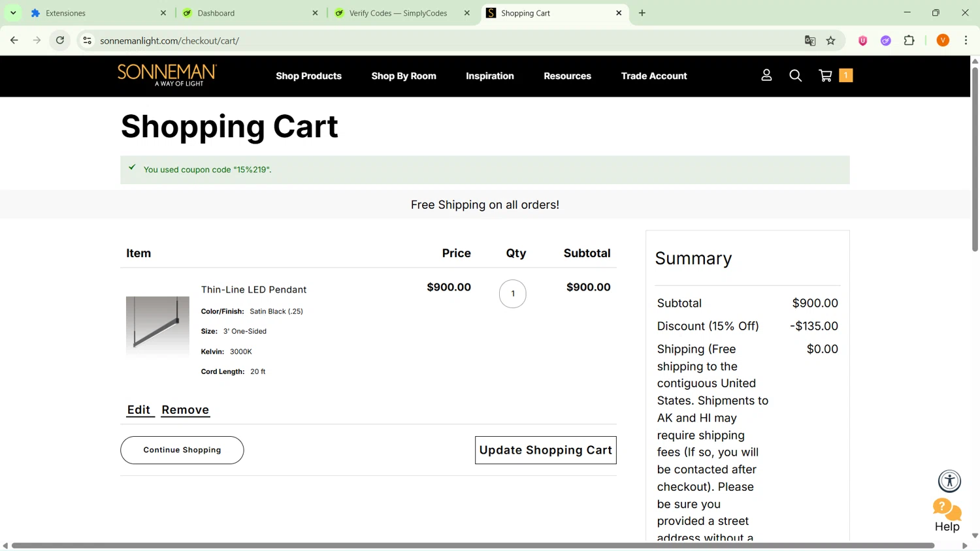Open the site information icon in address bar
Viewport: 980px width, 551px height.
coord(87,40)
